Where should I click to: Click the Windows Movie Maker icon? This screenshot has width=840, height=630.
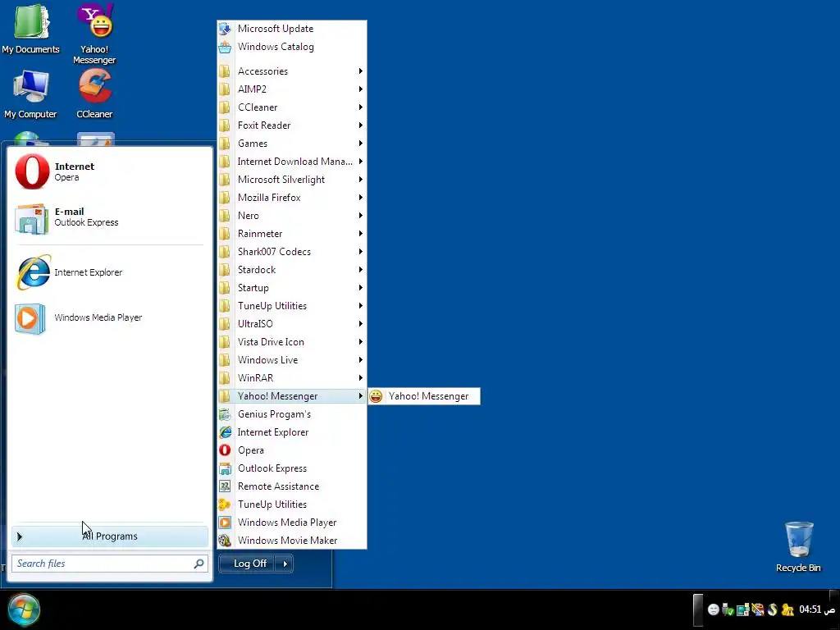click(x=225, y=541)
